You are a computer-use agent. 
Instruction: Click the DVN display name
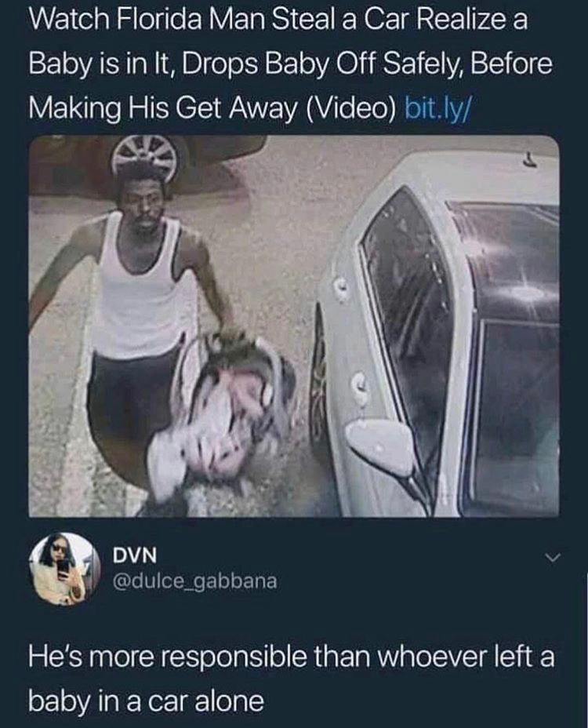tap(135, 555)
